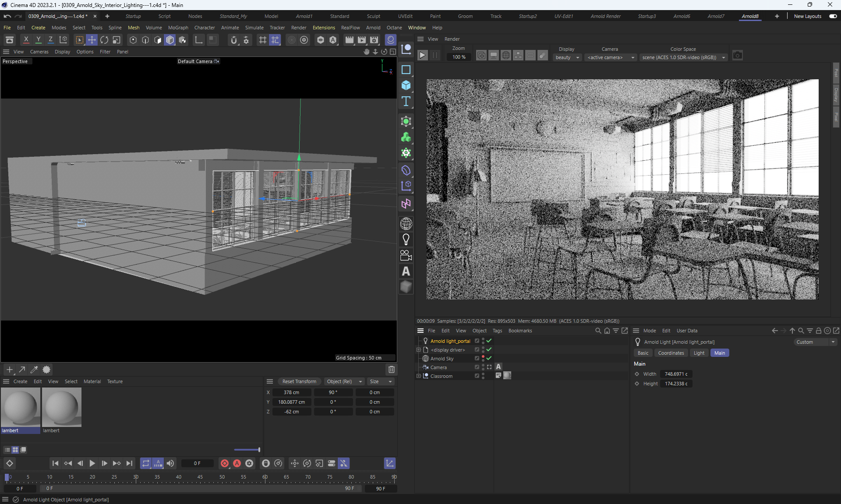Open the MoGraph menu
Image resolution: width=841 pixels, height=504 pixels.
[x=178, y=28]
